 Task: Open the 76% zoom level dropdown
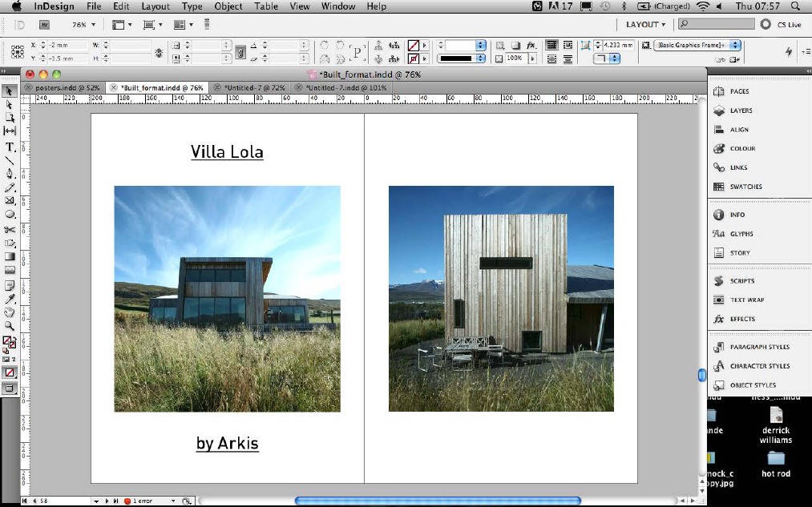pyautogui.click(x=83, y=25)
